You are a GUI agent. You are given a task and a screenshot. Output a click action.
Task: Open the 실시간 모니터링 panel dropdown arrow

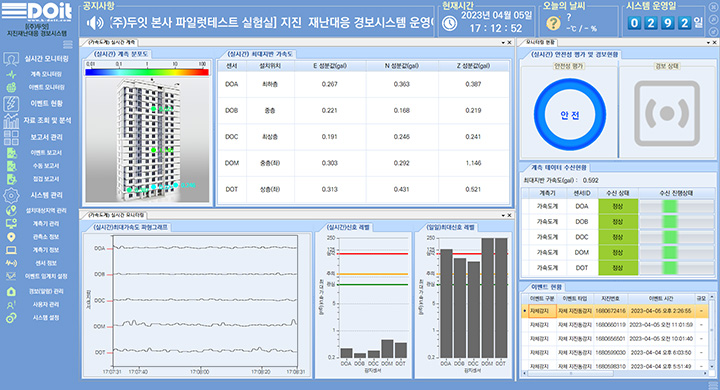click(x=503, y=215)
